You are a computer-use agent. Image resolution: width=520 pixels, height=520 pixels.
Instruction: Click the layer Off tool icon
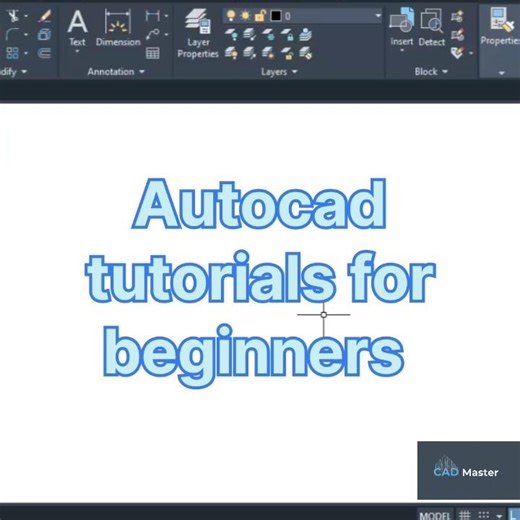click(231, 34)
